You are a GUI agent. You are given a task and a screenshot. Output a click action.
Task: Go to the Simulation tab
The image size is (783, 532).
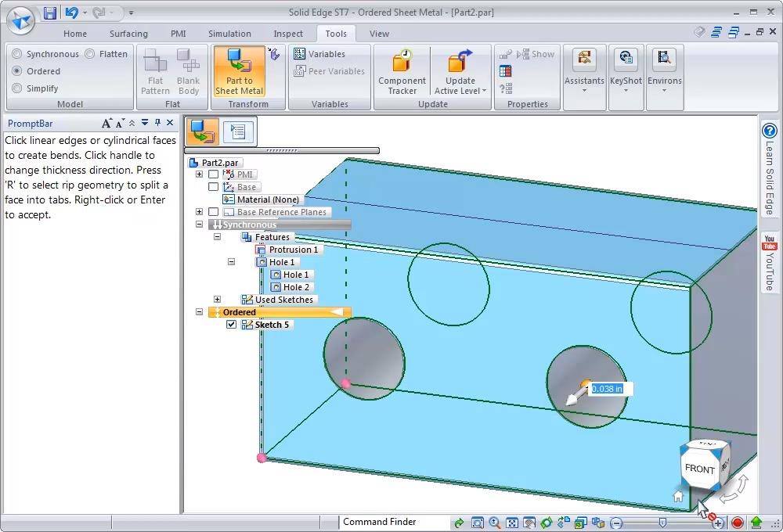229,34
